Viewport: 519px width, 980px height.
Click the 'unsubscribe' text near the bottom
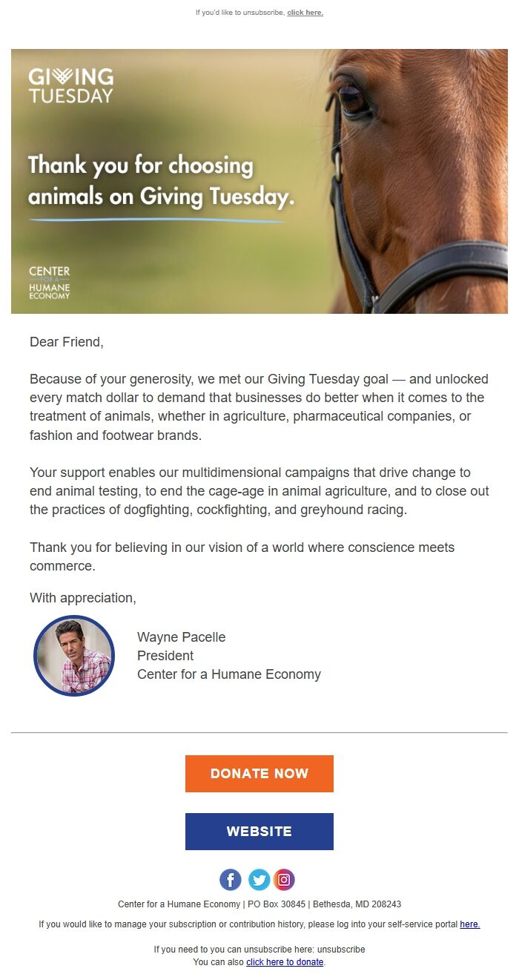tap(337, 949)
